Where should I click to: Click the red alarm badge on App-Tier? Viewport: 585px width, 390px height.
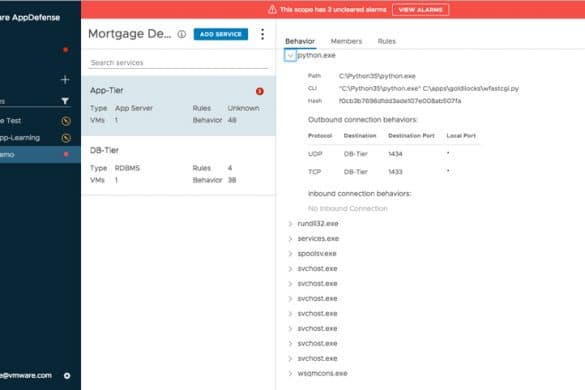(x=260, y=91)
